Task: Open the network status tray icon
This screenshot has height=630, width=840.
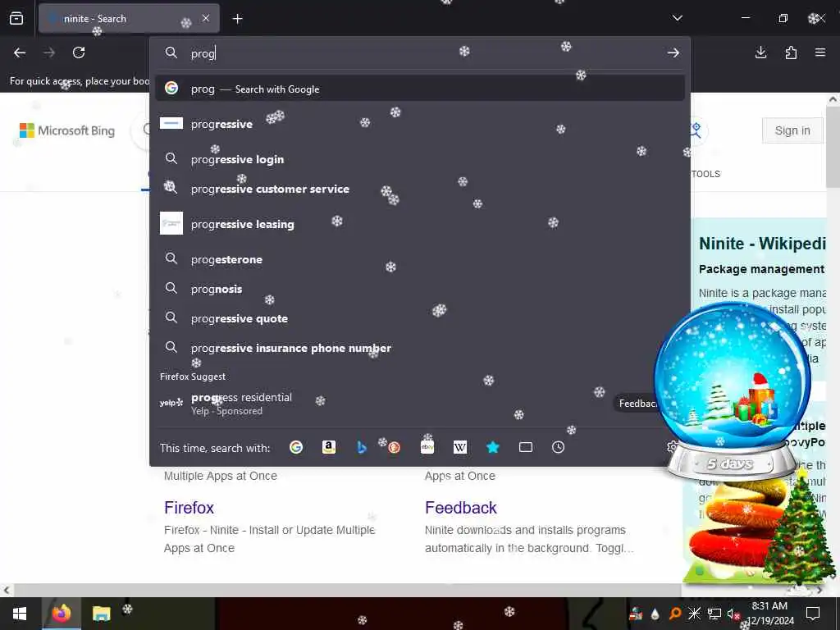Action: (x=714, y=614)
